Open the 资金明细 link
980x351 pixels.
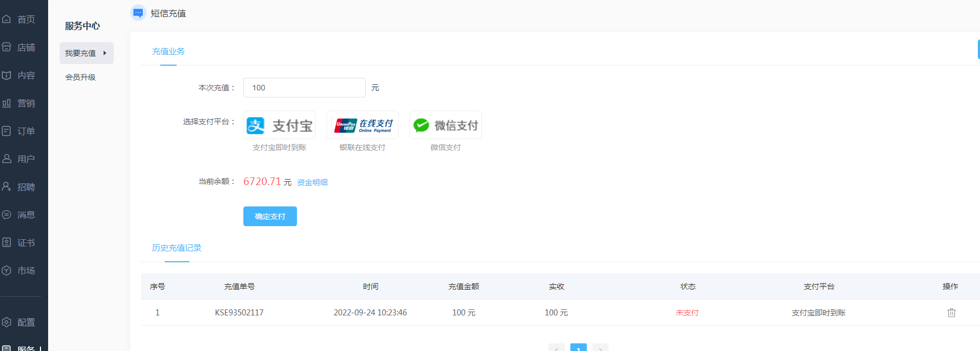[312, 182]
